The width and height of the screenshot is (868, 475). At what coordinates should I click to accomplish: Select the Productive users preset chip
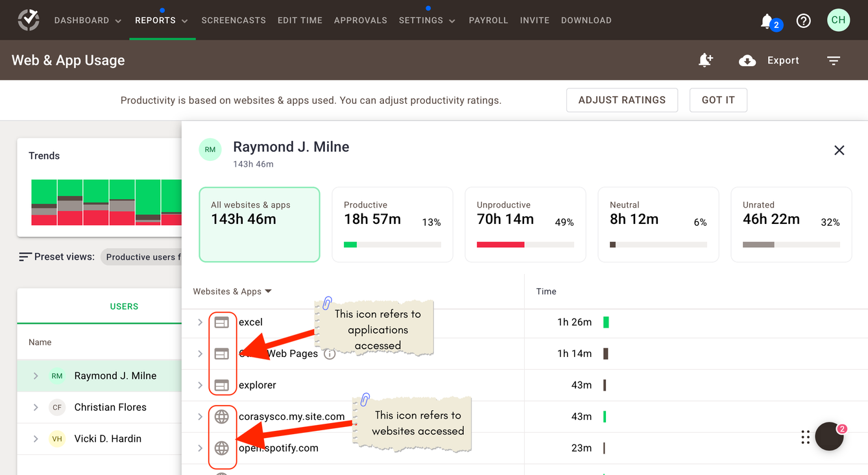click(x=141, y=257)
